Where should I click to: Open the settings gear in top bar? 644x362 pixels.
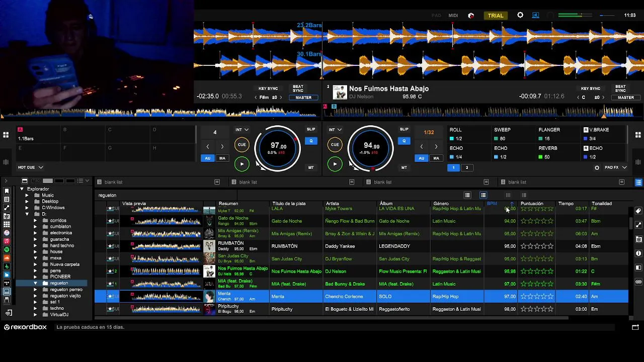[x=520, y=15]
